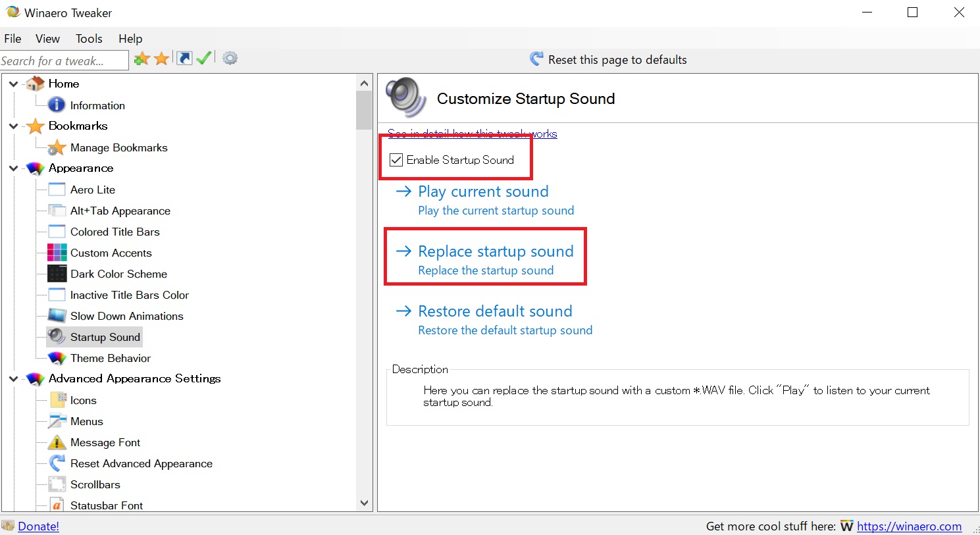Click the add bookmark star-plus icon
Viewport: 980px width, 535px height.
click(142, 59)
